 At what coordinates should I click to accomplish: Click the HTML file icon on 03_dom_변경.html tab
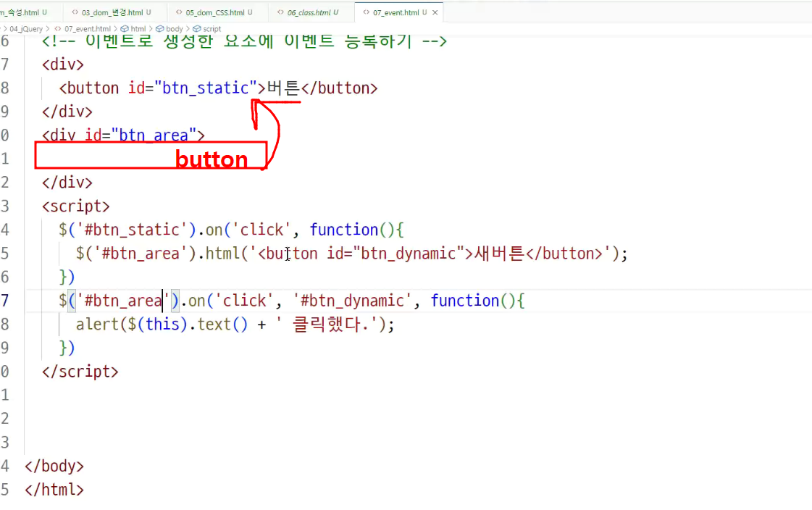(x=75, y=12)
